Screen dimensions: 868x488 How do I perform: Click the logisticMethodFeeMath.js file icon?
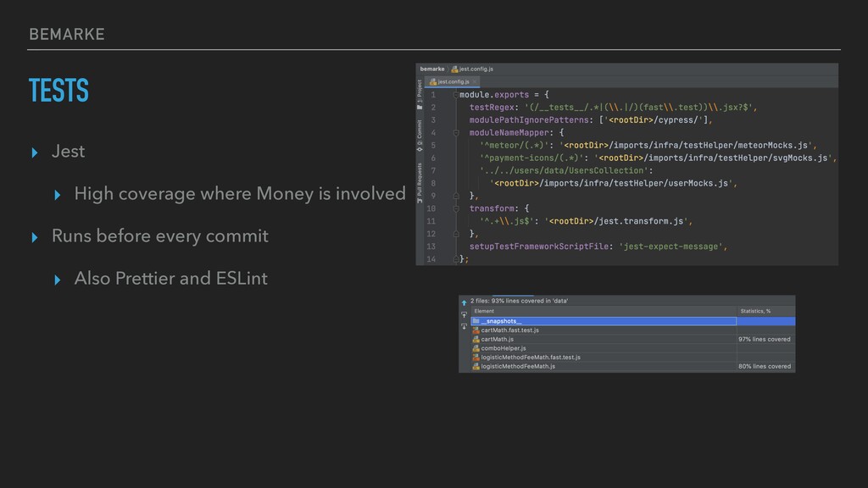pyautogui.click(x=476, y=366)
